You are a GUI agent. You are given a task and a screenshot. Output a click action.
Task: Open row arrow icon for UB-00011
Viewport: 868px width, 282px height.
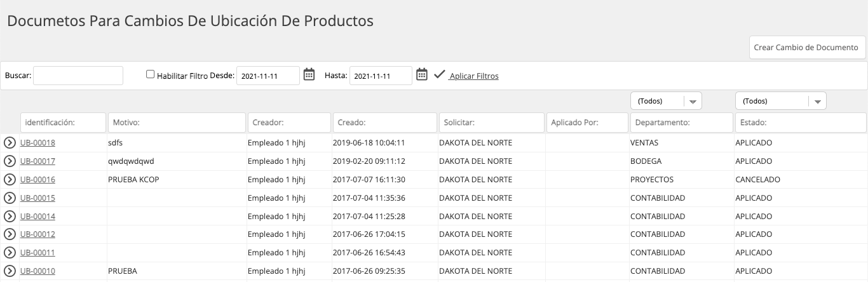click(x=10, y=253)
